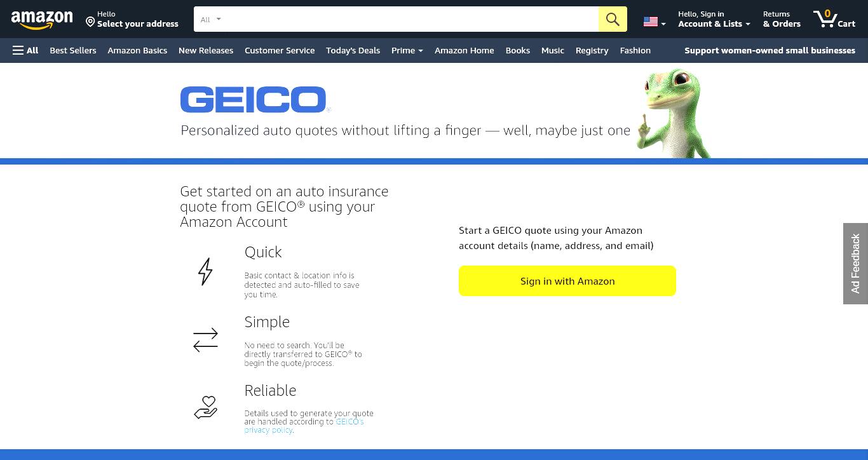This screenshot has width=868, height=460.
Task: Open Customer Service
Action: (x=280, y=50)
